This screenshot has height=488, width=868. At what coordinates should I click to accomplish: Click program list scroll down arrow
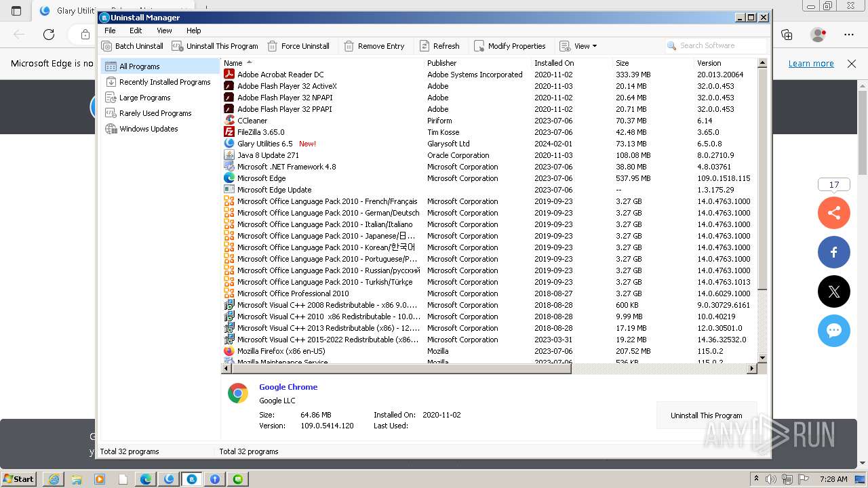click(x=762, y=358)
